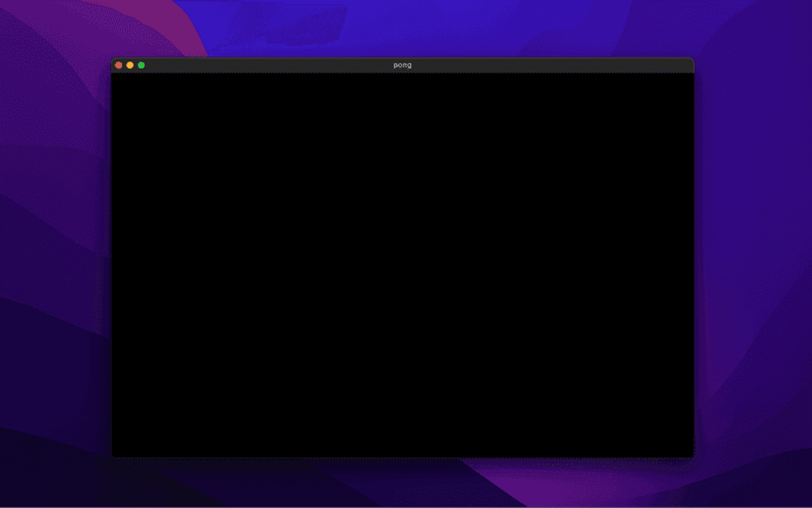Close the pong window with red button
Image resolution: width=812 pixels, height=508 pixels.
[x=119, y=65]
